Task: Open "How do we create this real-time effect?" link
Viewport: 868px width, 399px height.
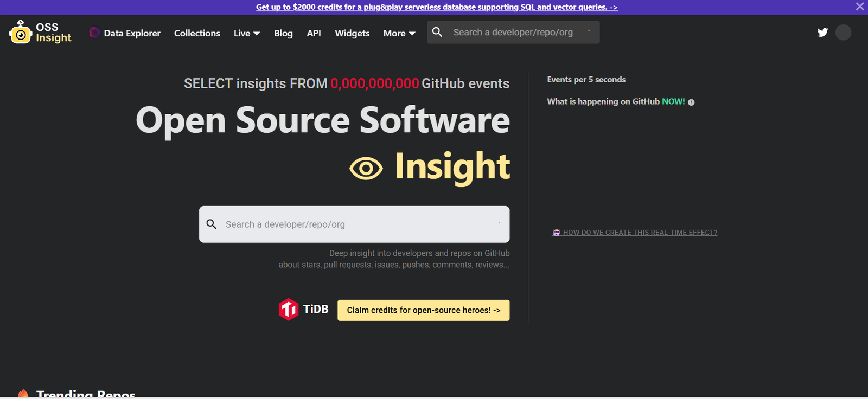Action: (x=640, y=233)
